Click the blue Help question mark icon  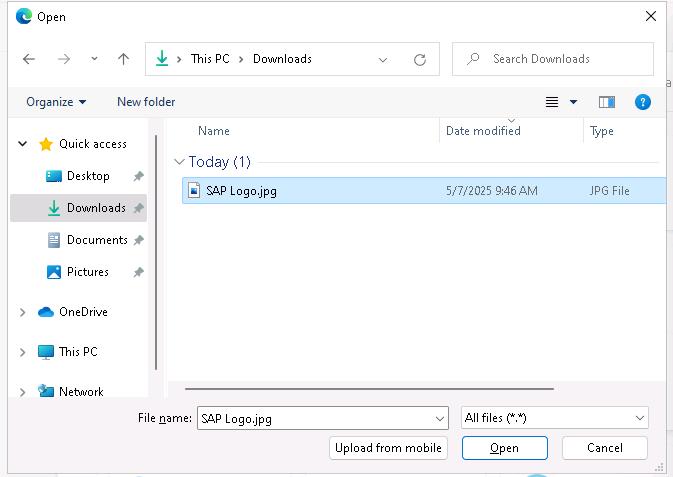[x=643, y=102]
